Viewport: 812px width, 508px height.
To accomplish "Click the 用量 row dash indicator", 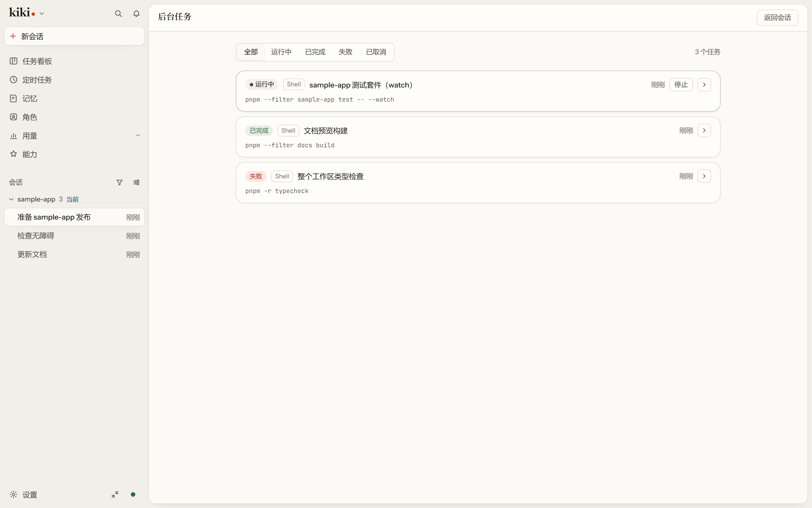I will click(x=138, y=135).
